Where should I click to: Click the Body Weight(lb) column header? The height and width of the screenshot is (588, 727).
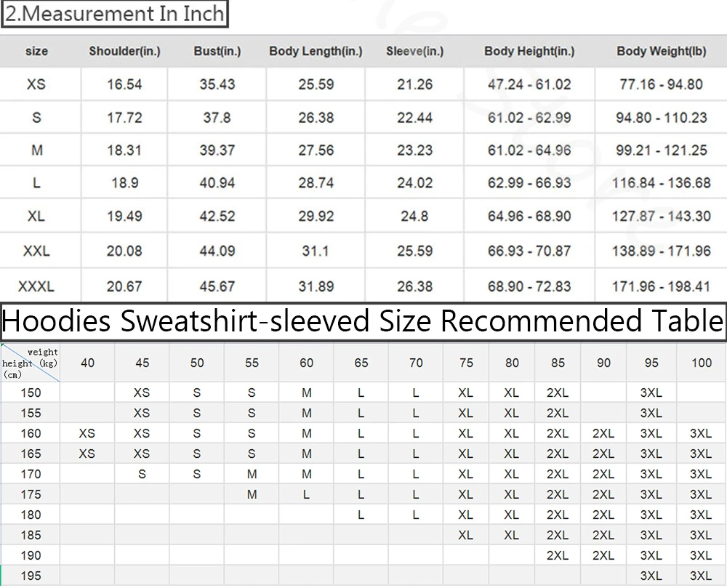coord(661,51)
